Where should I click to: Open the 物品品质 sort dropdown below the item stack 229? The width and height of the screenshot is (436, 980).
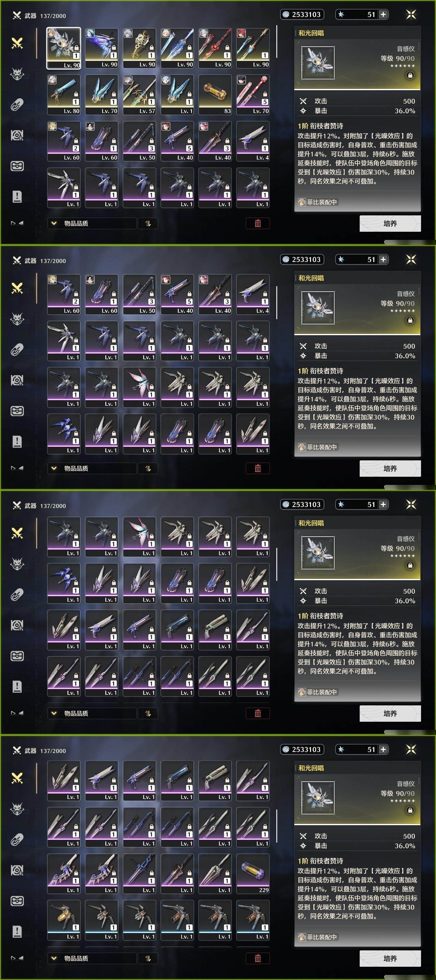(92, 958)
